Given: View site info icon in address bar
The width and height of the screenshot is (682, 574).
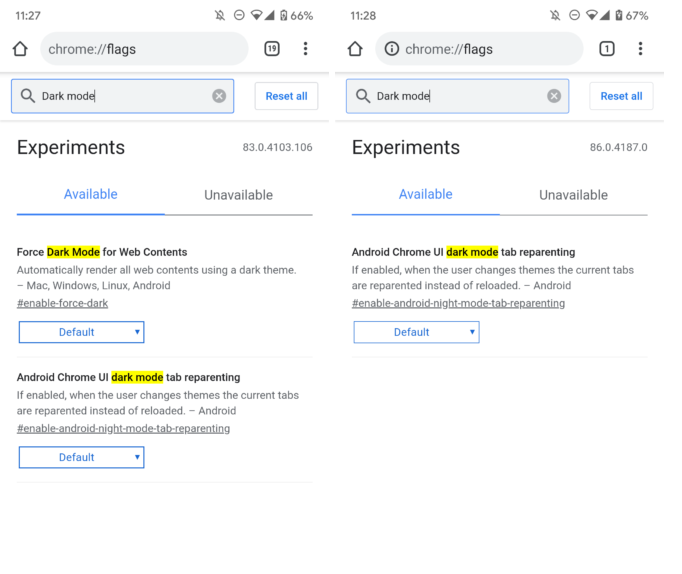Looking at the screenshot, I should [392, 49].
